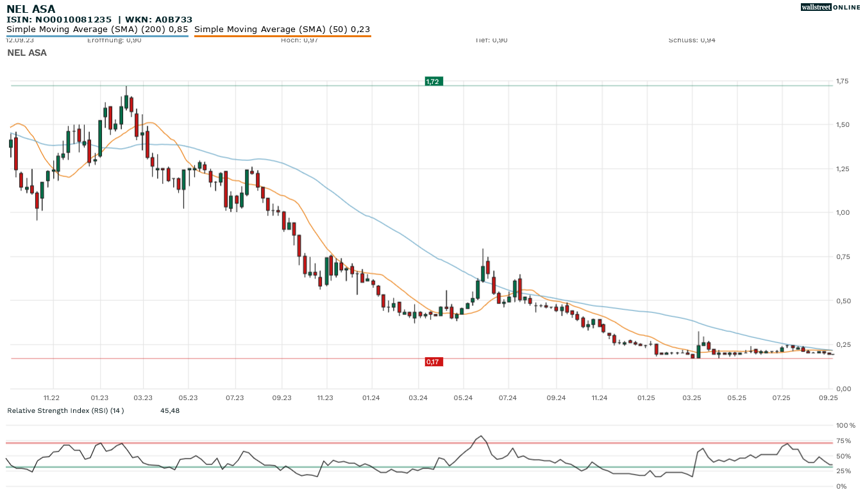Screen dimensions: 865x504
Task: Click the RSI 100 % axis label
Action: point(846,426)
